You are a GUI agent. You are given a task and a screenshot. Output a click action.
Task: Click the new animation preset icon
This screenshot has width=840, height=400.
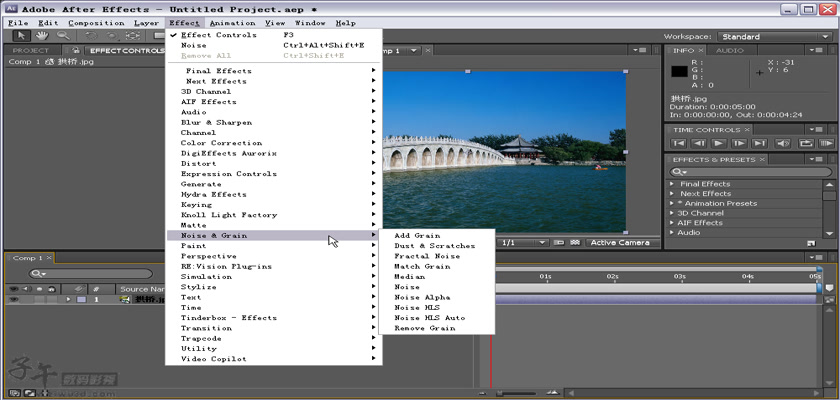(x=811, y=243)
